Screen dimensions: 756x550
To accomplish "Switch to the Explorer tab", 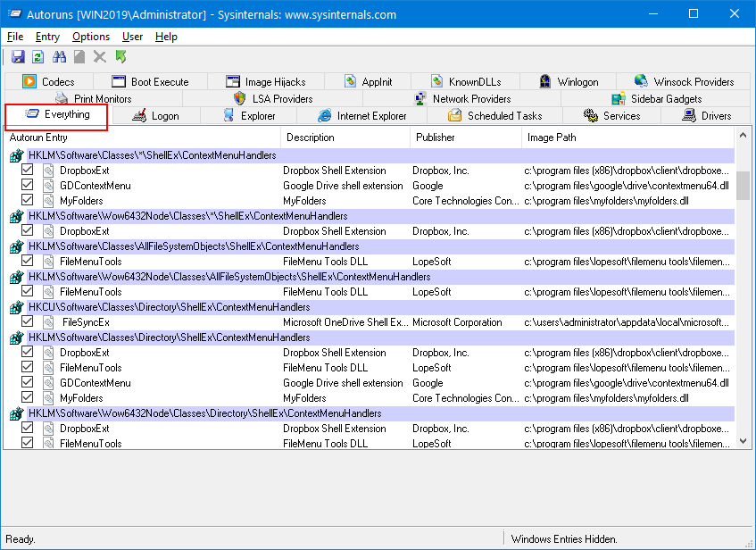I will [x=249, y=116].
